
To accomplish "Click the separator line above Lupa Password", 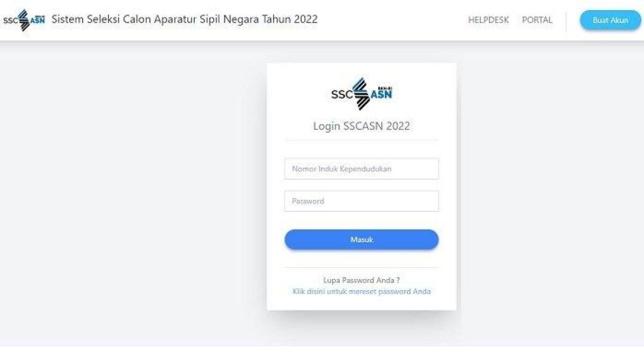I will (x=362, y=267).
